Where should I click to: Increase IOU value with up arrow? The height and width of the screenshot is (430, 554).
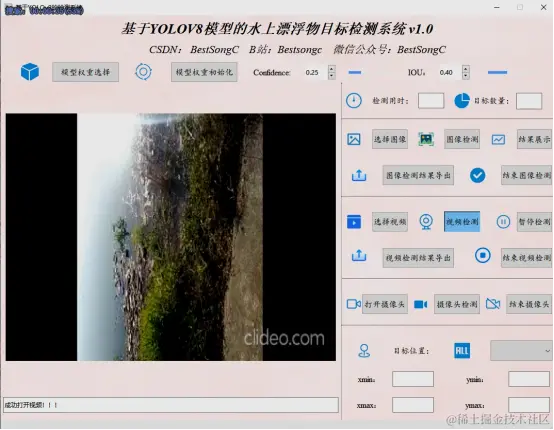pos(466,69)
